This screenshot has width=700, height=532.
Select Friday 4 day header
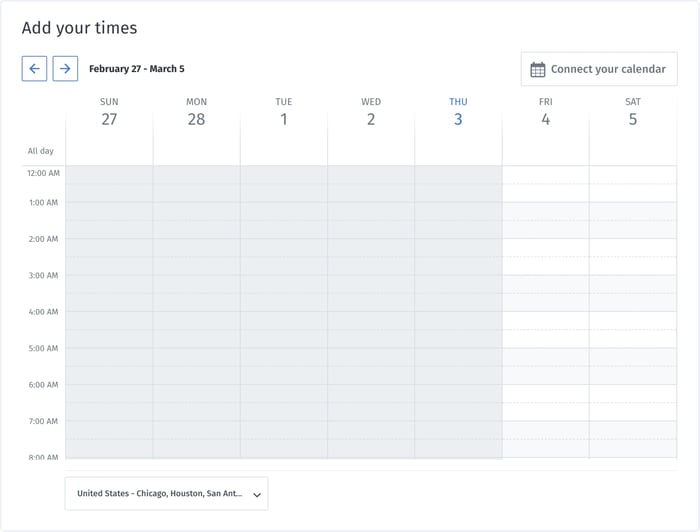coord(546,112)
